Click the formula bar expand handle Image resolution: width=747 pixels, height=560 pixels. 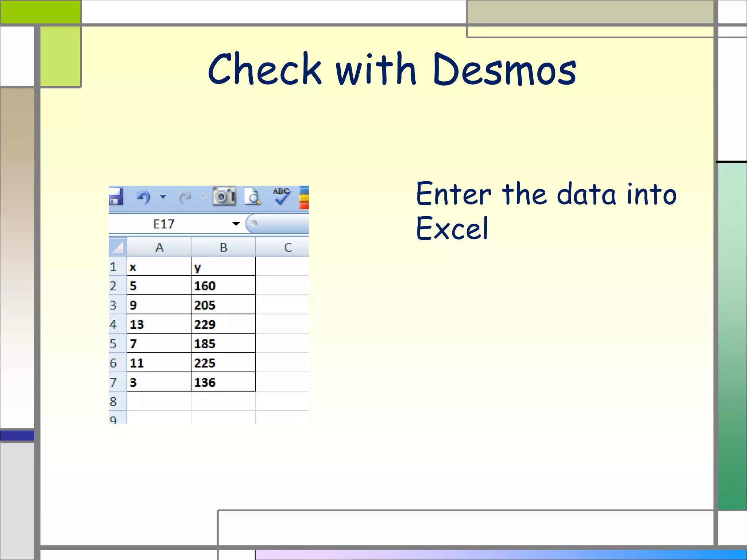[254, 223]
